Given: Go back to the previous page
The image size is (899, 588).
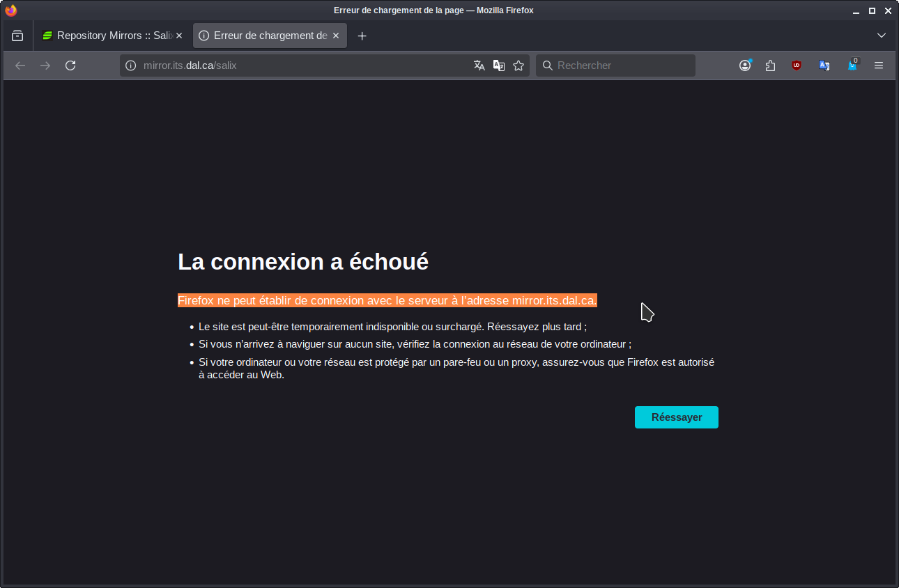Looking at the screenshot, I should [20, 65].
